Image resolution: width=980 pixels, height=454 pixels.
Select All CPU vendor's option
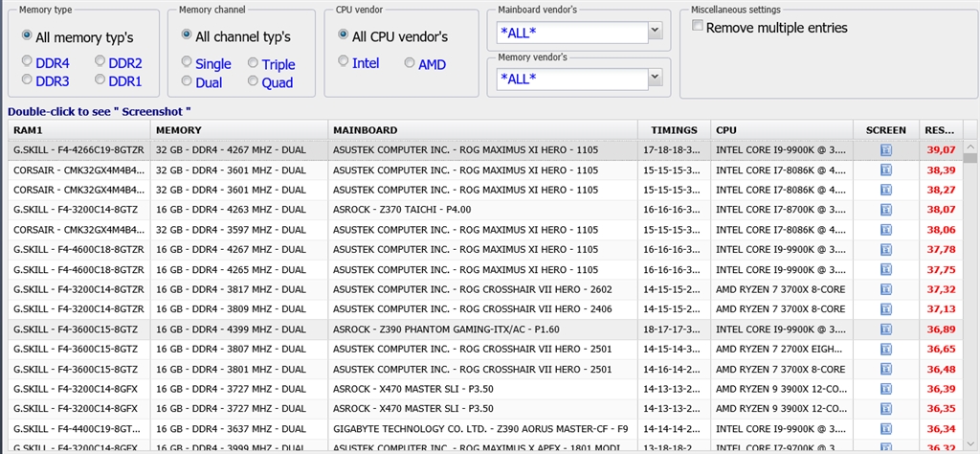pyautogui.click(x=344, y=35)
